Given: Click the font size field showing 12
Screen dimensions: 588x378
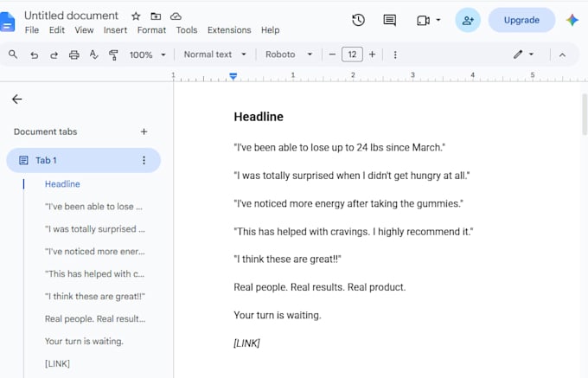Looking at the screenshot, I should click(352, 54).
